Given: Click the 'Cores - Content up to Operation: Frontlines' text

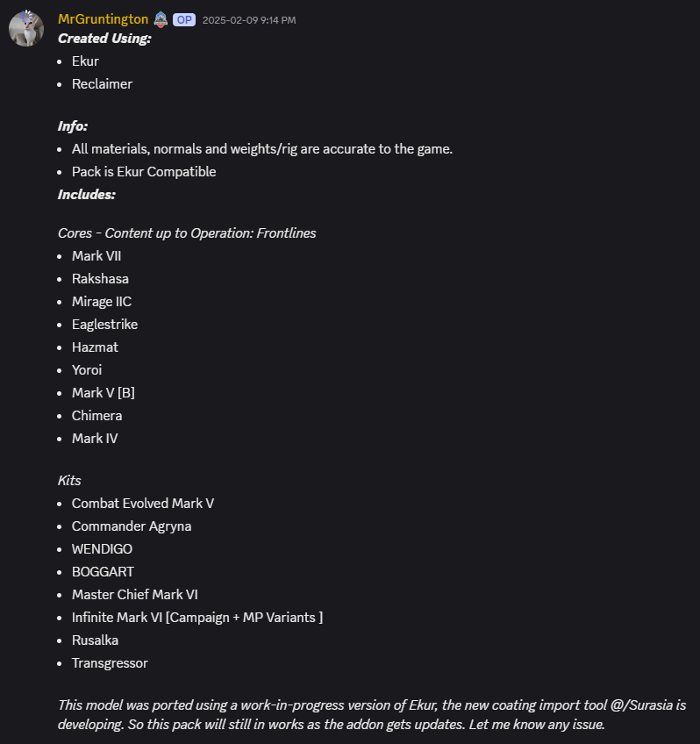Looking at the screenshot, I should [187, 233].
